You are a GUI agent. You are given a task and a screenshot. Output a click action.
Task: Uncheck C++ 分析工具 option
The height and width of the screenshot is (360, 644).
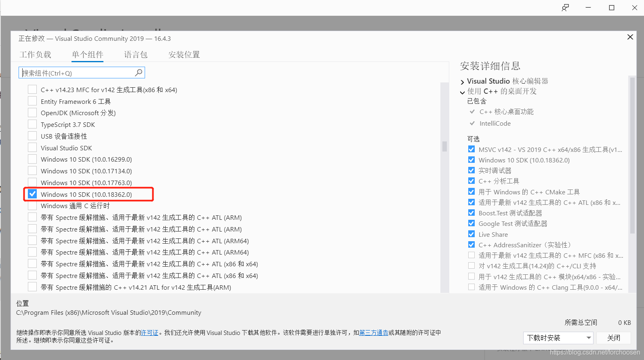(471, 181)
